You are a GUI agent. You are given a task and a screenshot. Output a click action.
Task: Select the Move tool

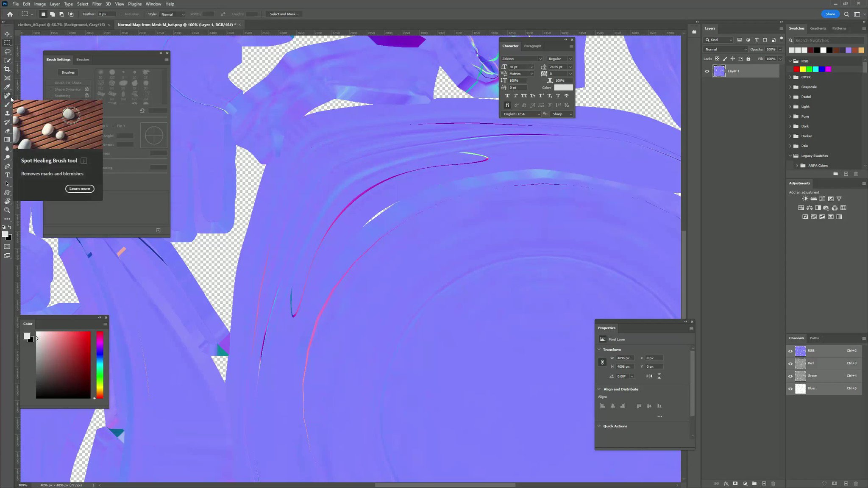click(x=7, y=34)
